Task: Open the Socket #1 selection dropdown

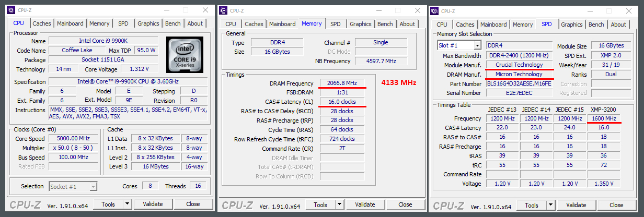Action: (73, 186)
